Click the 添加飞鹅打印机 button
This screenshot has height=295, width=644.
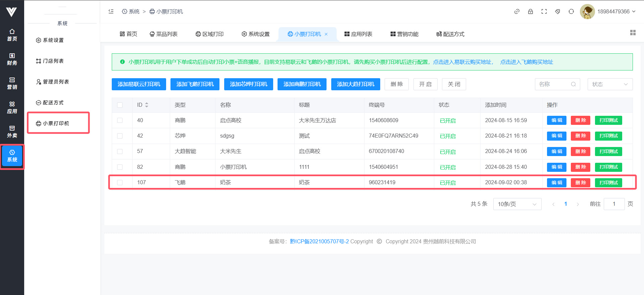[x=195, y=84]
